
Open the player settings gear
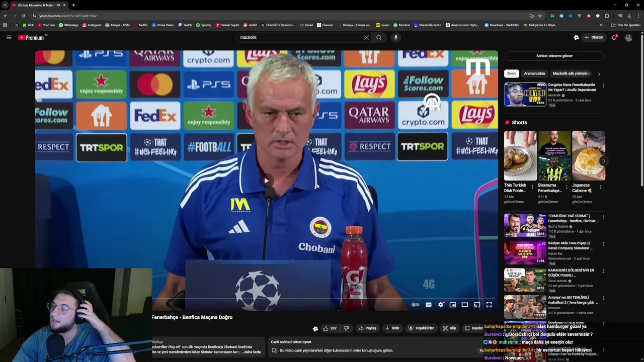click(441, 305)
